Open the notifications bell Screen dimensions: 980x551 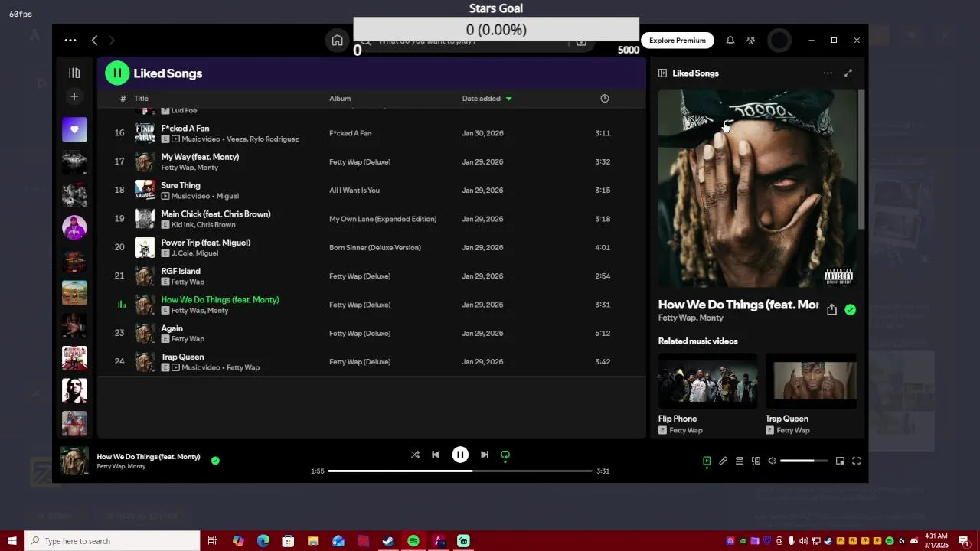[x=730, y=41]
